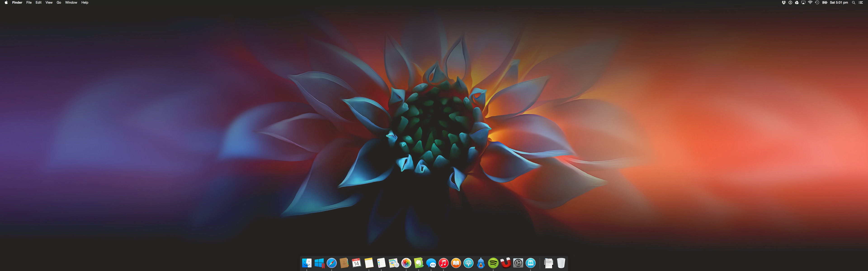This screenshot has height=271, width=868.
Task: Open the Calendar icon showing 14
Action: (x=356, y=263)
